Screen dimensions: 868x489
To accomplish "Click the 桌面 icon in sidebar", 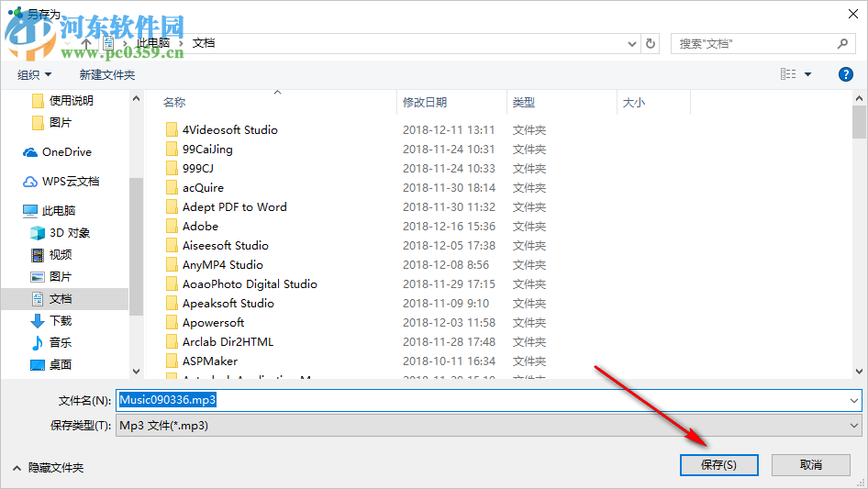I will click(x=37, y=364).
